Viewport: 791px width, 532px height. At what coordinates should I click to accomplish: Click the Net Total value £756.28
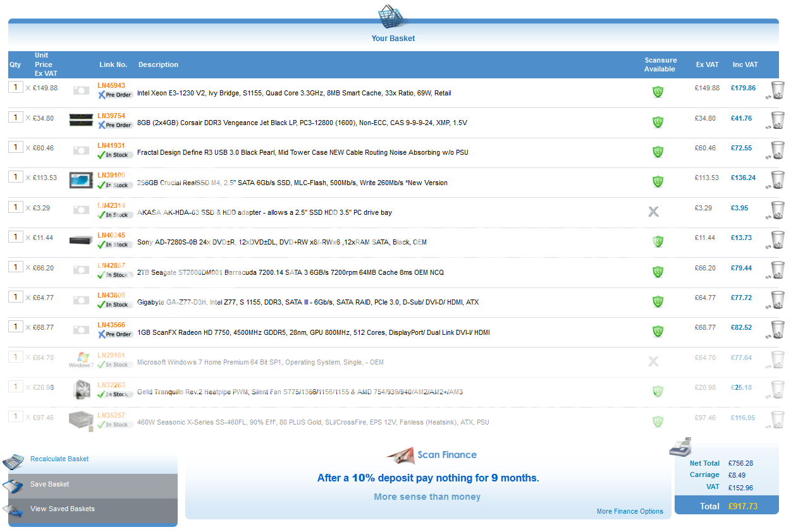(740, 463)
